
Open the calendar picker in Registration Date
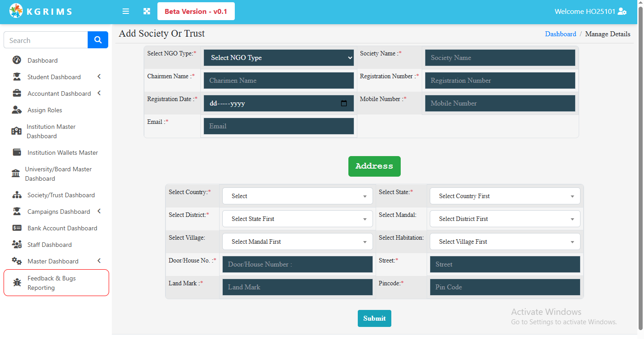tap(344, 103)
